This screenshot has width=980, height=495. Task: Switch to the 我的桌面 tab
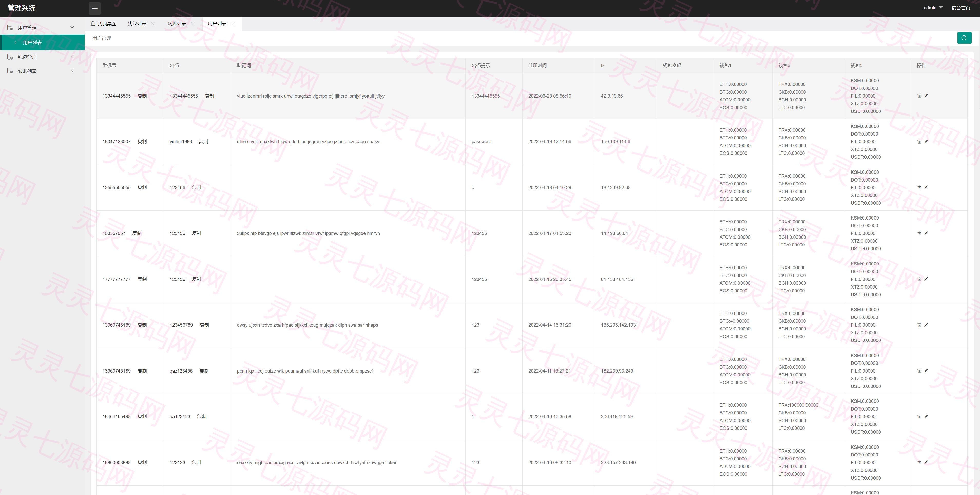point(103,24)
